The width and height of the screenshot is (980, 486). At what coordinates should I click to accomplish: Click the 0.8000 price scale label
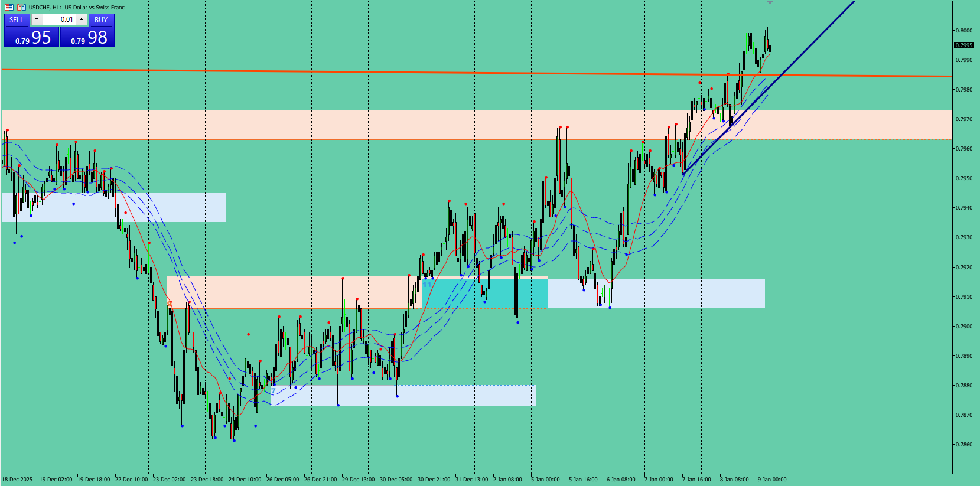(965, 31)
